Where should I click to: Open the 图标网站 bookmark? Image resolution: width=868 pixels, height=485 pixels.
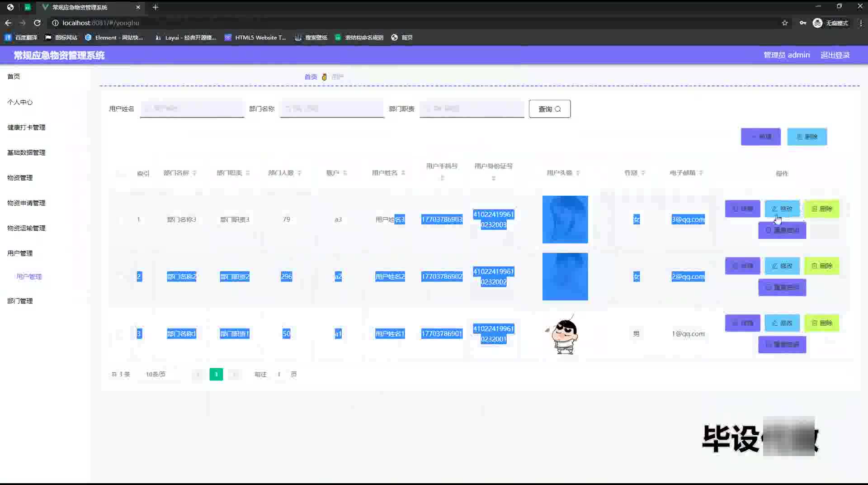click(61, 38)
